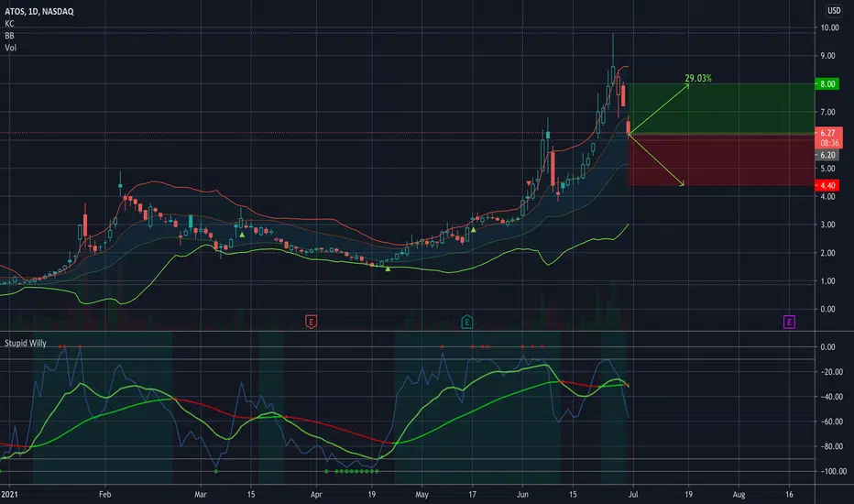Click the 10.00 price axis label

pos(829,27)
